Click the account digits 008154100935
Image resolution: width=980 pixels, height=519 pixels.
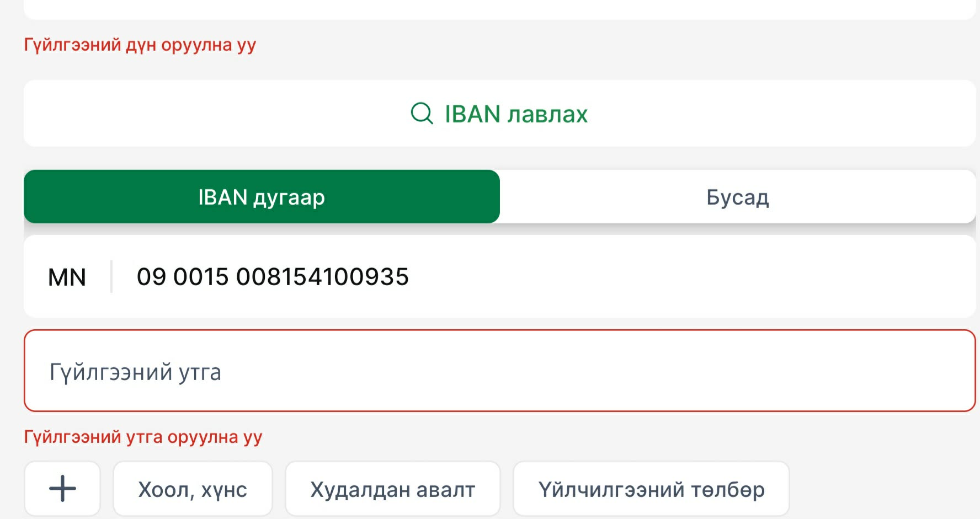pos(322,277)
